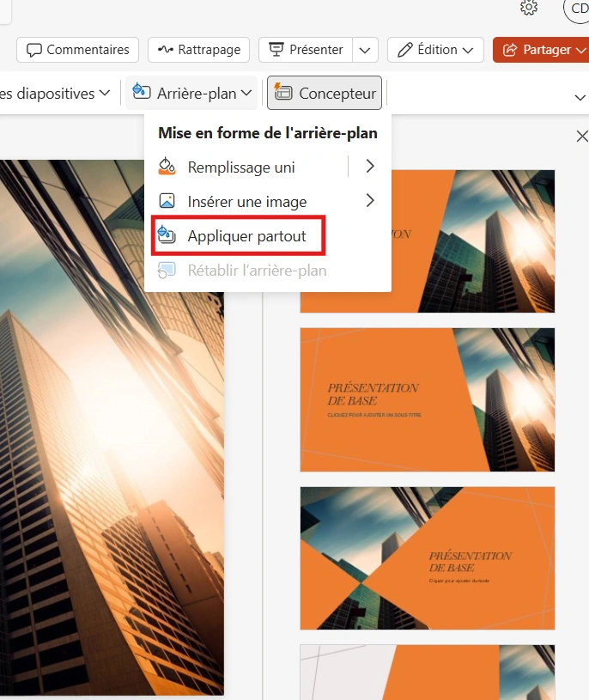Image resolution: width=589 pixels, height=700 pixels.
Task: Expand the Présenter dropdown arrow
Action: pos(367,50)
